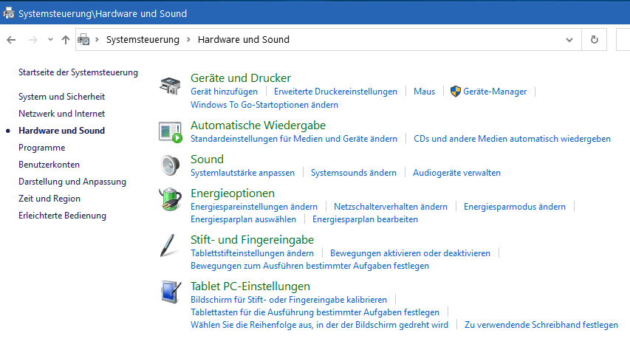Open the address bar history dropdown
630x364 pixels.
tap(569, 40)
